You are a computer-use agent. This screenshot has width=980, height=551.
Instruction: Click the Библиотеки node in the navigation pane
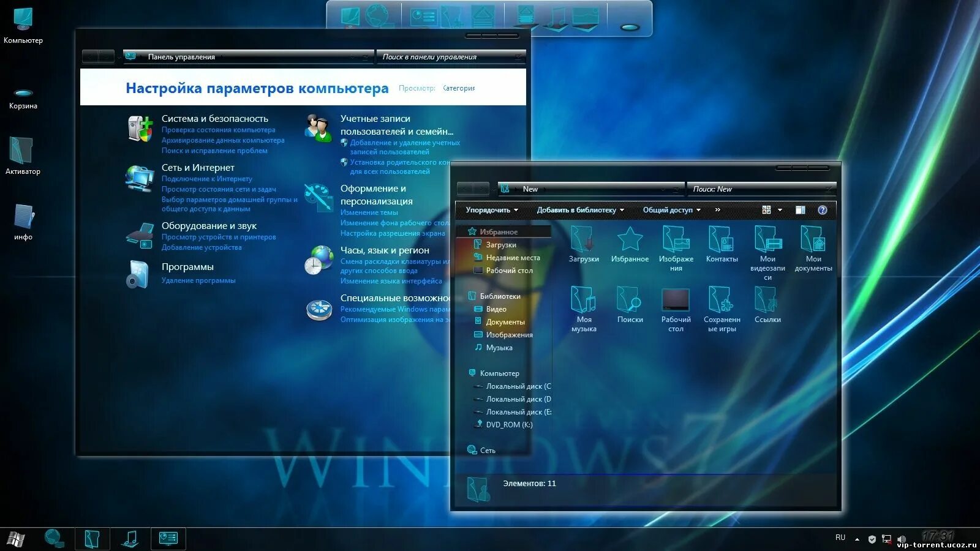pos(500,296)
